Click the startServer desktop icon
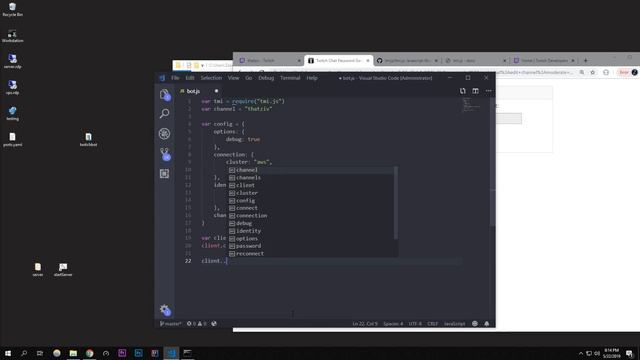This screenshot has width=640, height=360. pyautogui.click(x=63, y=269)
